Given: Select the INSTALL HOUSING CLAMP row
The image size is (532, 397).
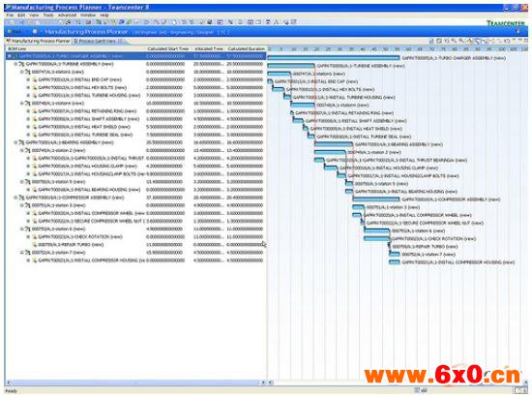Looking at the screenshot, I should point(135,167).
